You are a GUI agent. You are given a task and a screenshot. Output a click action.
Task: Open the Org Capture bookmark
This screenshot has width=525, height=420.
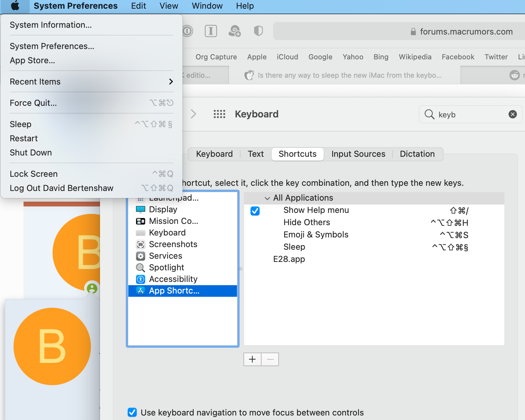point(216,57)
